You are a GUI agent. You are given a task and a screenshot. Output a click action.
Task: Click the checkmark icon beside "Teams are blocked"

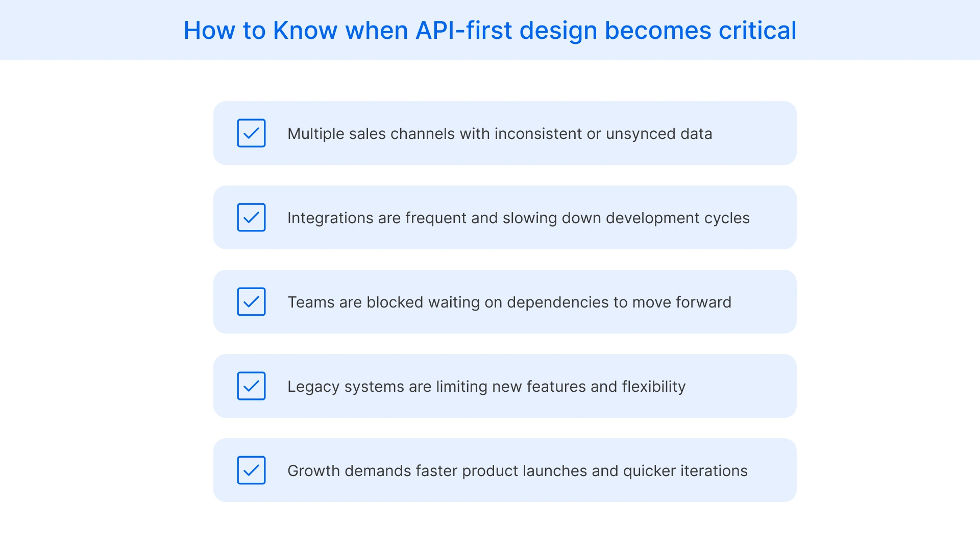[x=251, y=302]
